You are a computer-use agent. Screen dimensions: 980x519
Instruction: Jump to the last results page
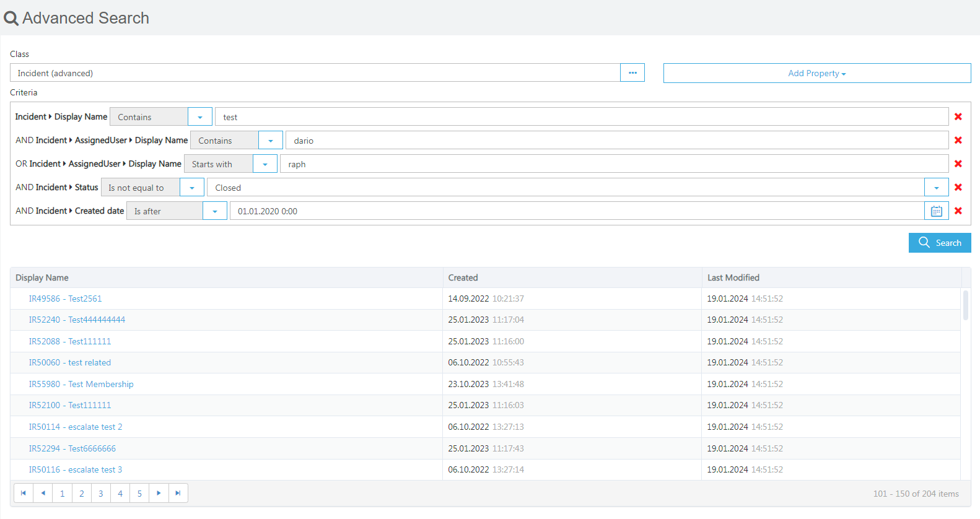click(x=178, y=494)
